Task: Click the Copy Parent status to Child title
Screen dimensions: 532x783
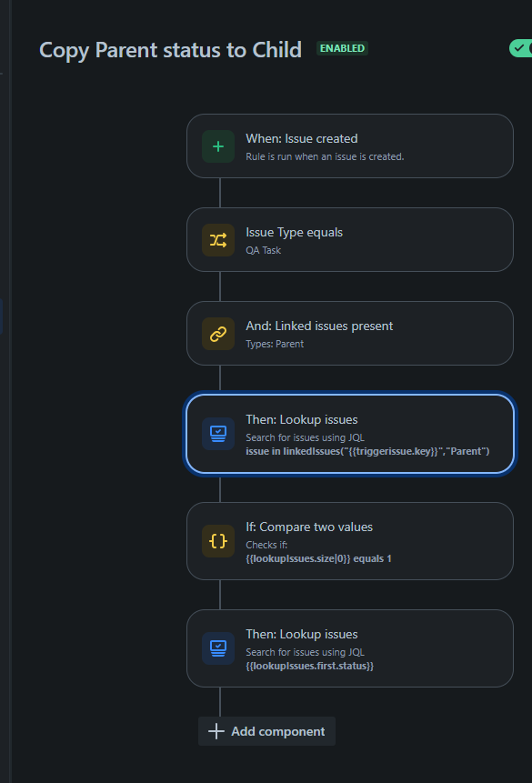Action: tap(170, 50)
